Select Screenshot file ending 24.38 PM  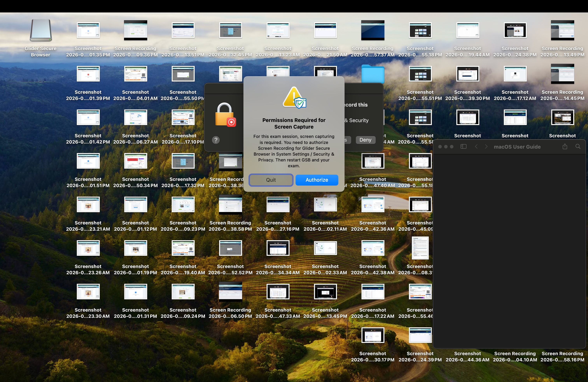[515, 30]
